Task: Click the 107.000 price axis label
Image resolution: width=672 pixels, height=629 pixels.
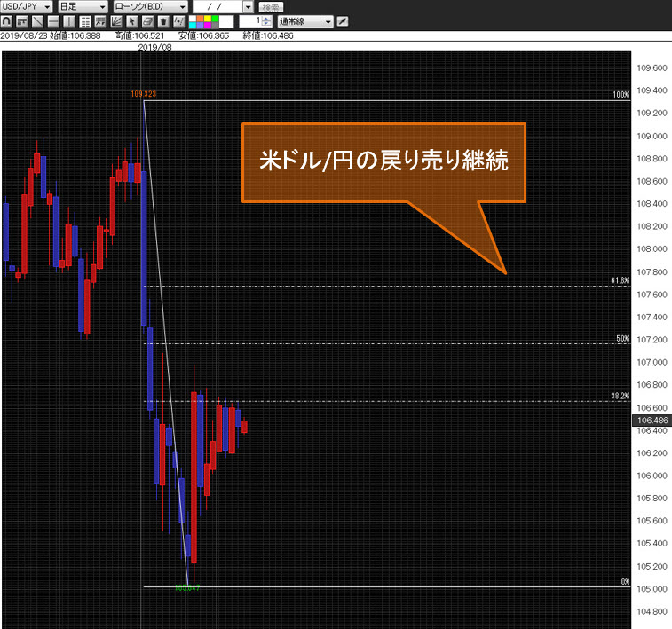Action: pyautogui.click(x=652, y=362)
